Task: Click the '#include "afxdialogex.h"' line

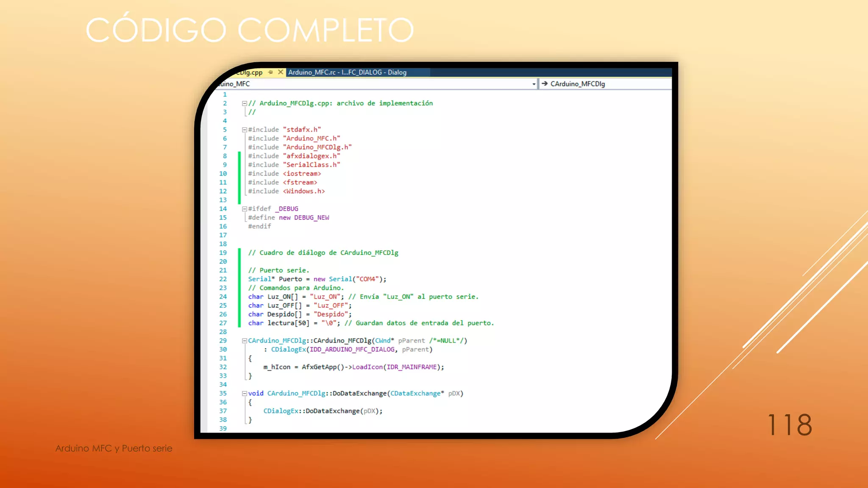Action: point(294,156)
